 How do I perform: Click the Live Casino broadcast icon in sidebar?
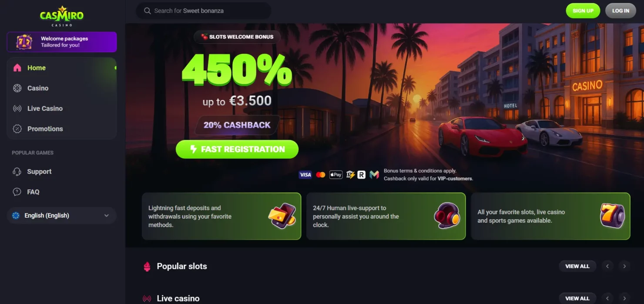[17, 109]
